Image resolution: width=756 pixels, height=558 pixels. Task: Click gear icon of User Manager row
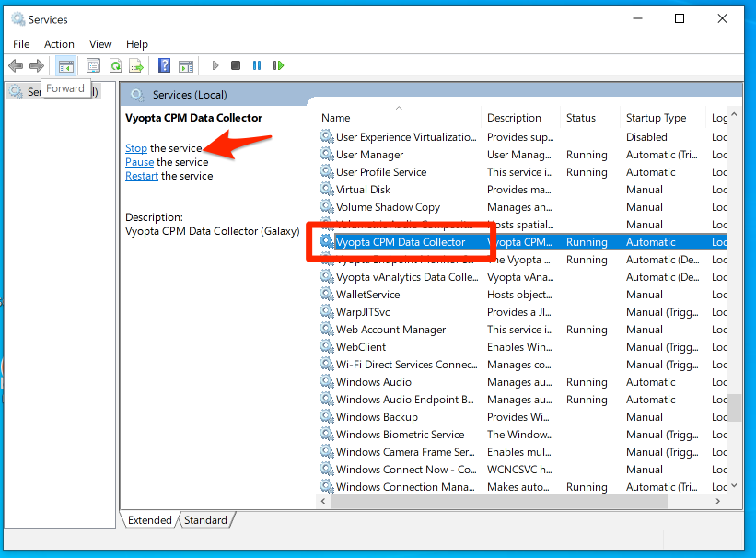pyautogui.click(x=326, y=155)
